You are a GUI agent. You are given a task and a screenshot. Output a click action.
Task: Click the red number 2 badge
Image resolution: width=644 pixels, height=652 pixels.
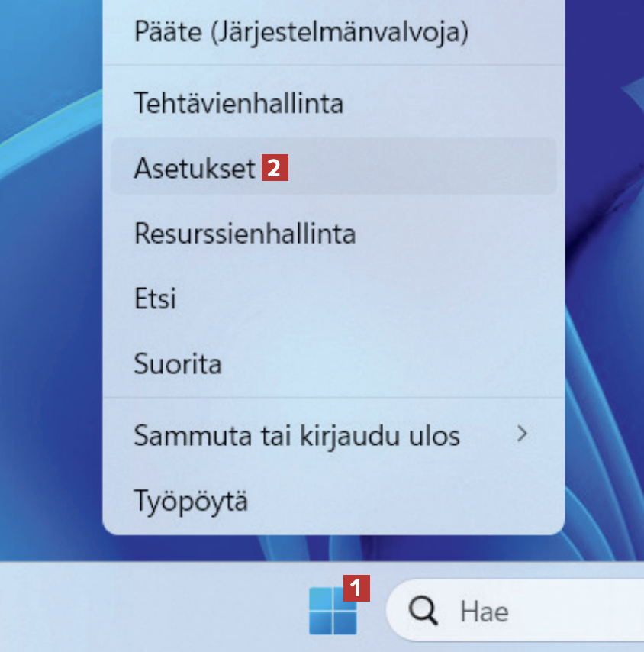(275, 168)
